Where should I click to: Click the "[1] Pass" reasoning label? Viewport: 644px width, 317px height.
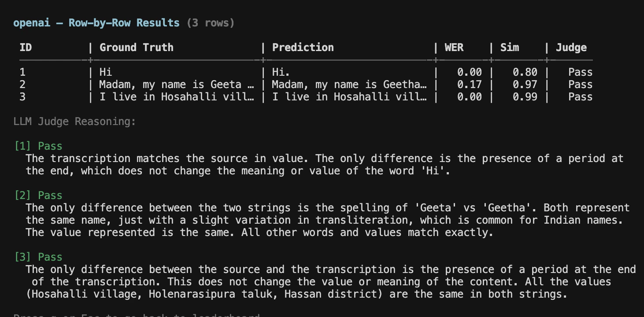pyautogui.click(x=38, y=146)
